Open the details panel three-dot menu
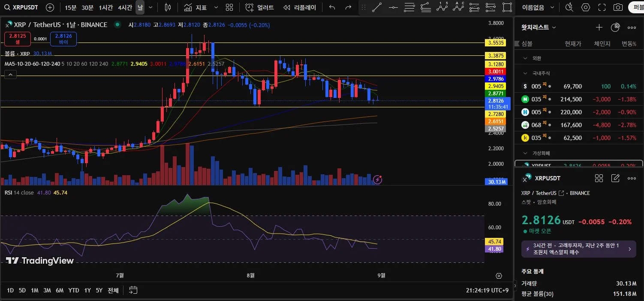This screenshot has height=301, width=644. pos(632,178)
